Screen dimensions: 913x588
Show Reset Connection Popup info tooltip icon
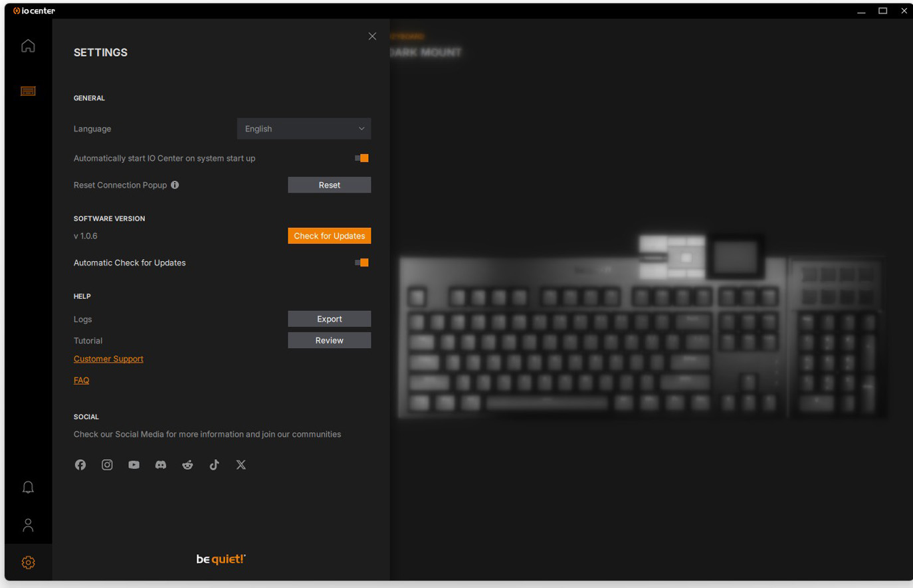(x=175, y=185)
